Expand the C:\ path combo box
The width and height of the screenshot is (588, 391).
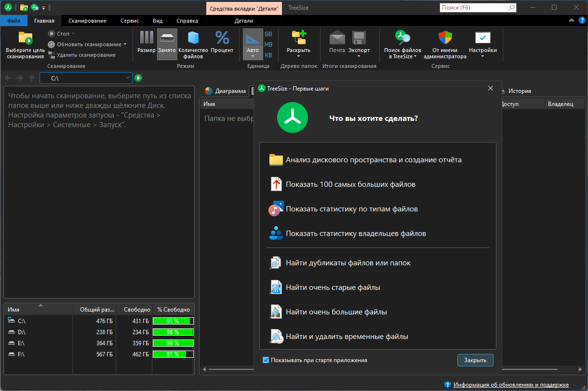coord(128,78)
